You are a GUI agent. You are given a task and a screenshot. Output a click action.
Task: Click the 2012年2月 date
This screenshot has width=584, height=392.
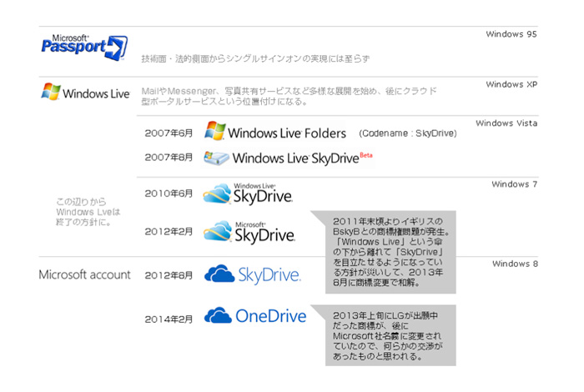tap(169, 232)
